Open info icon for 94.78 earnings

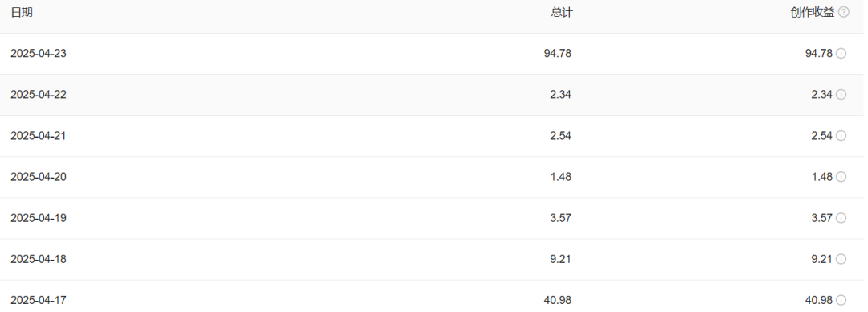click(841, 54)
